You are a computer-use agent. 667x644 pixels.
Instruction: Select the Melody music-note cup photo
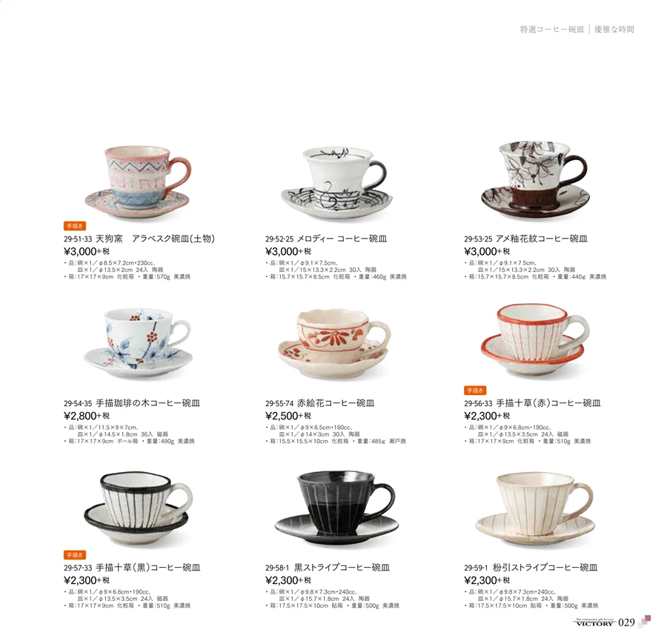[336, 183]
